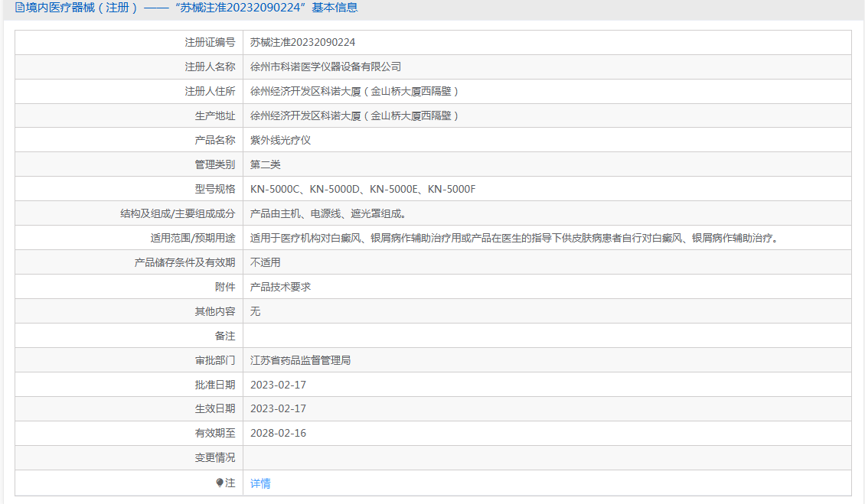Click the 适用范围/预期用途 label
Viewport: 865px width, 504px height.
(x=193, y=238)
